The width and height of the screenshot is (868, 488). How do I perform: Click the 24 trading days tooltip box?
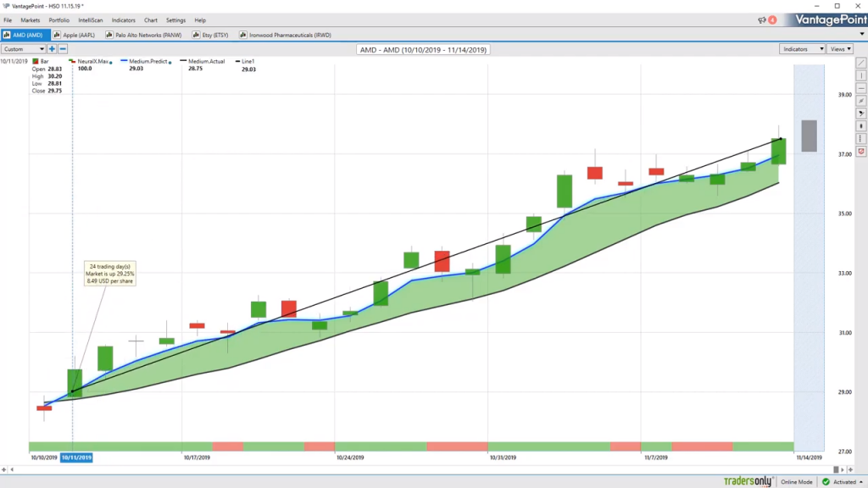click(109, 274)
